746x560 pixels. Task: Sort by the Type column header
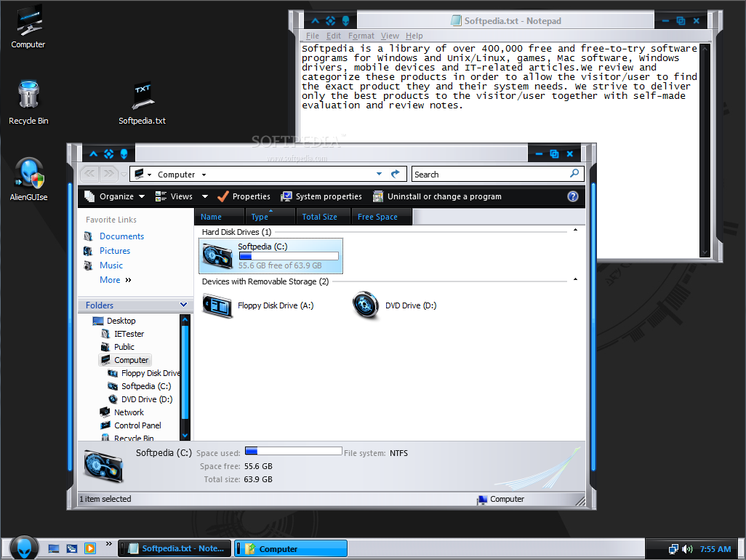(x=270, y=217)
